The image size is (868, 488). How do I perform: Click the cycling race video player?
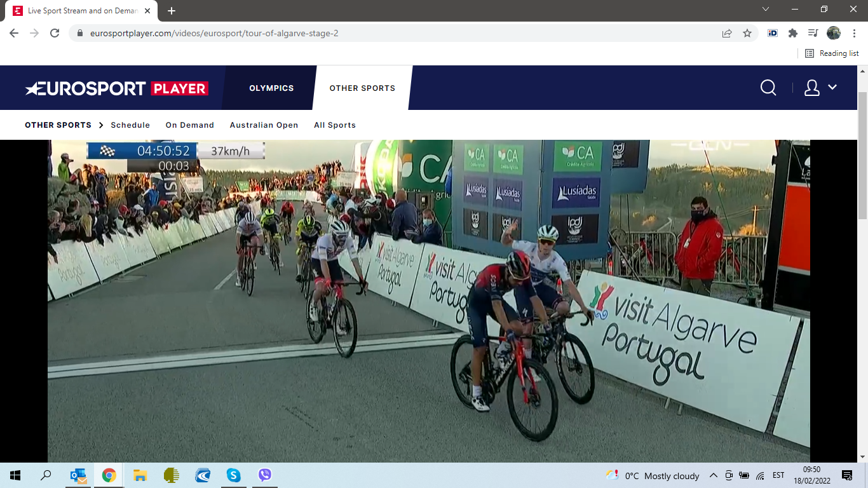[x=428, y=299]
